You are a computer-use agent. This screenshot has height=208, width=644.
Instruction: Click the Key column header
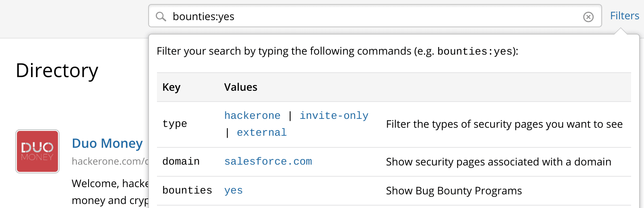pyautogui.click(x=171, y=87)
